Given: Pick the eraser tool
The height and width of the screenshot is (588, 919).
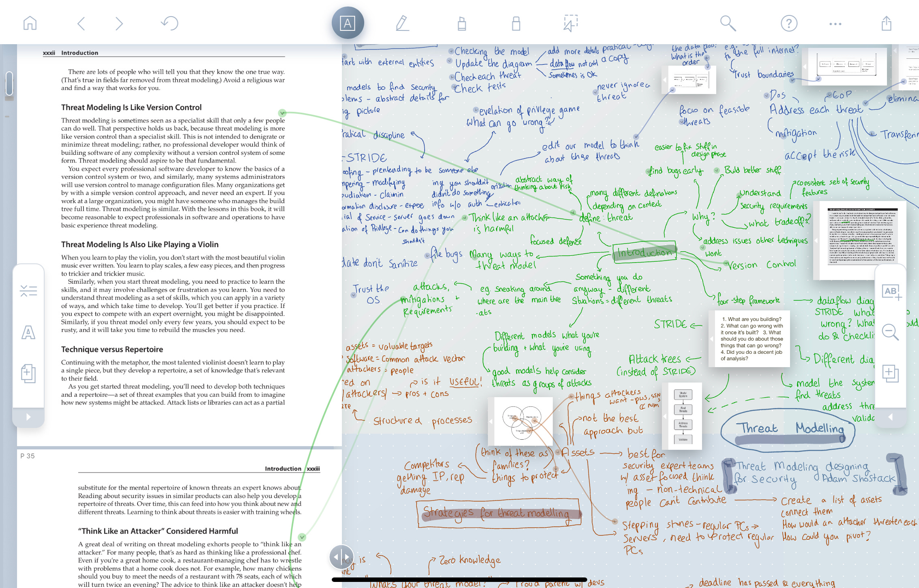Looking at the screenshot, I should [x=516, y=24].
